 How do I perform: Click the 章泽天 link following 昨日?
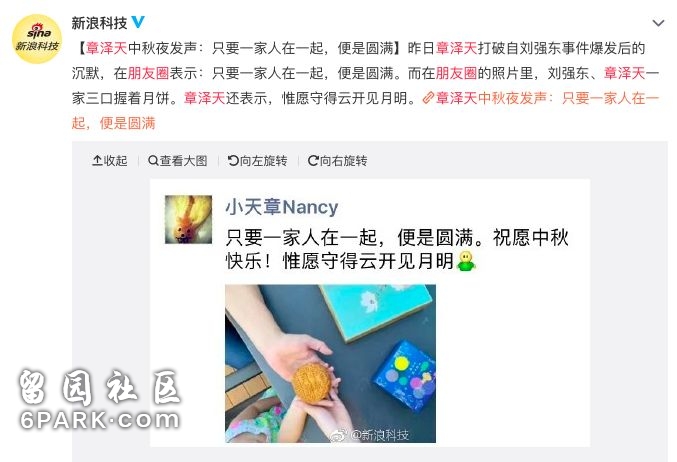456,48
